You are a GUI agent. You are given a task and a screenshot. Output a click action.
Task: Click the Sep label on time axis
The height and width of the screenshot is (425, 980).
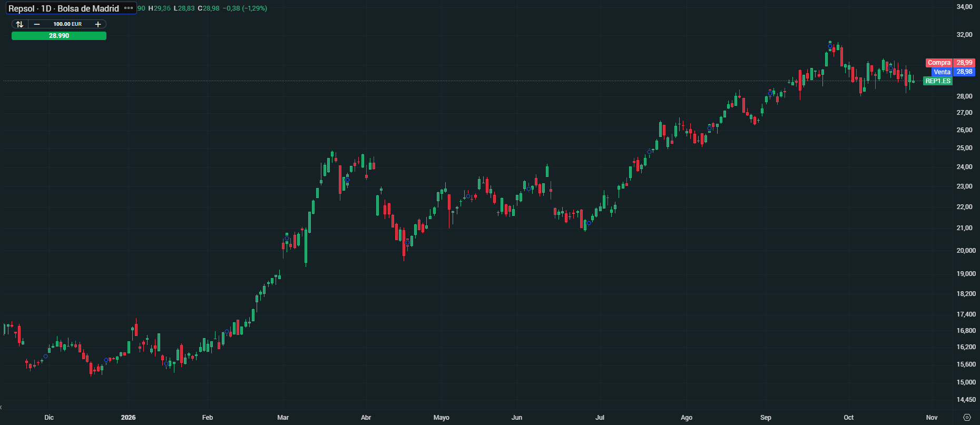point(766,418)
